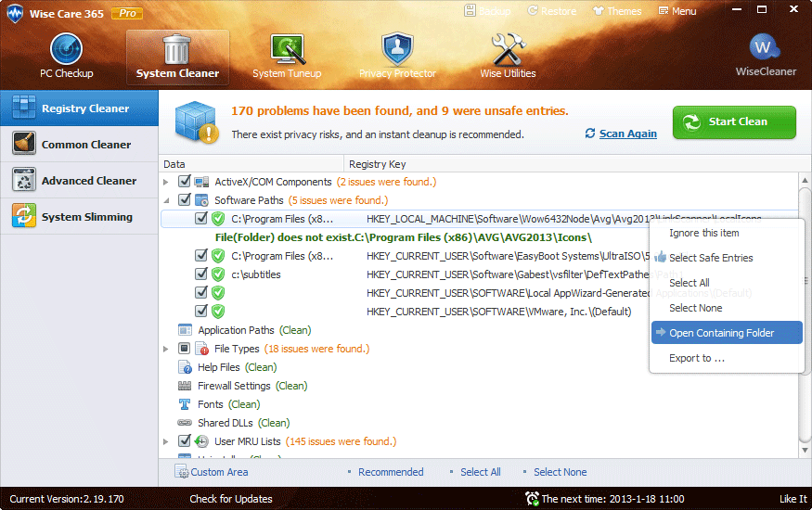Expand File Types group
The image size is (812, 510).
point(166,350)
